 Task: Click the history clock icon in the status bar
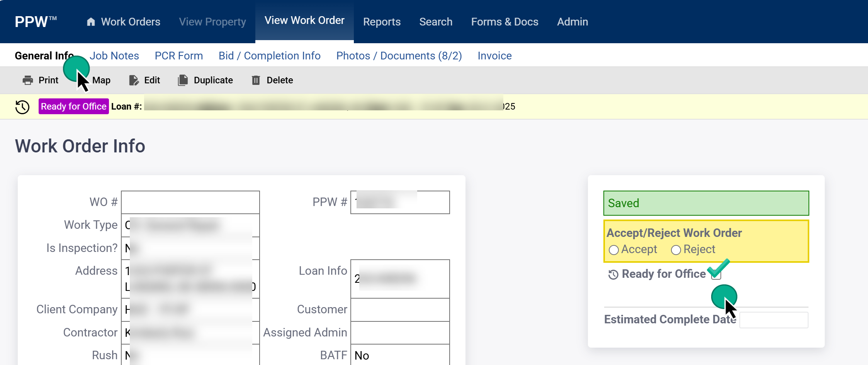point(22,106)
